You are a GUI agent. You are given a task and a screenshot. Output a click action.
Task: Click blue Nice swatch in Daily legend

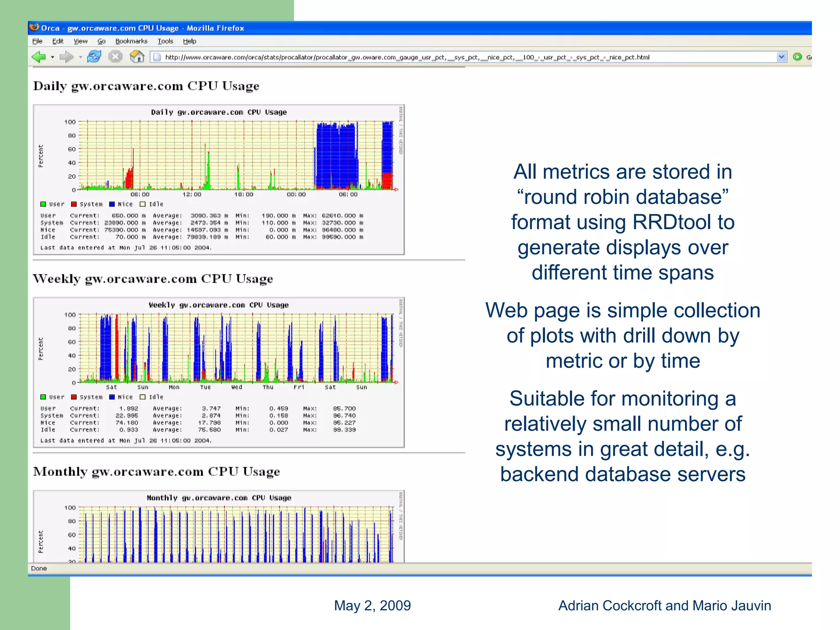tap(112, 204)
